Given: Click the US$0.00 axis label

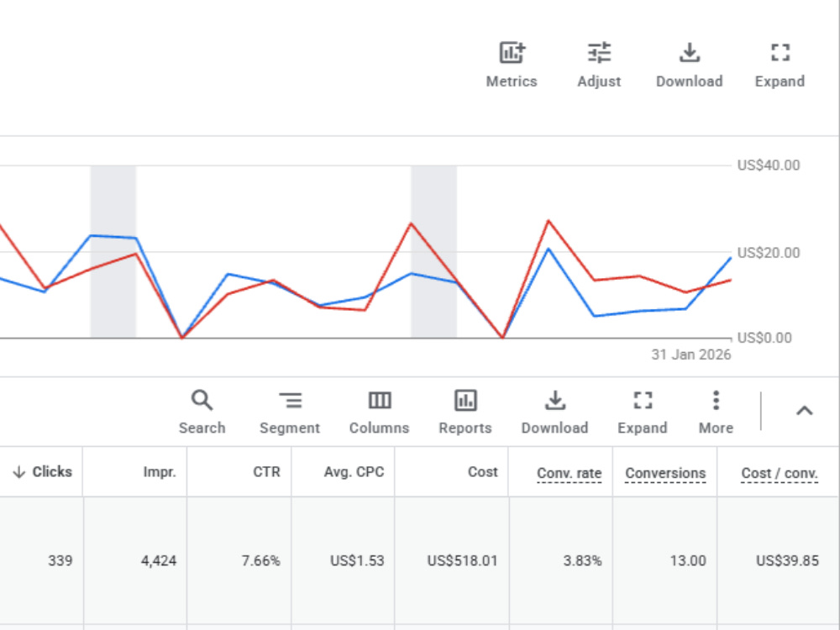Looking at the screenshot, I should tap(764, 338).
